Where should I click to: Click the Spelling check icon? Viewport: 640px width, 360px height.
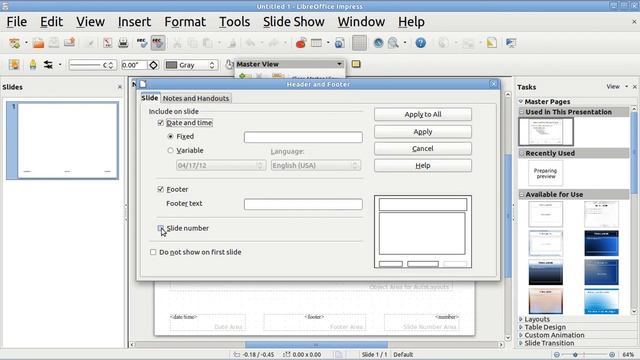click(142, 42)
